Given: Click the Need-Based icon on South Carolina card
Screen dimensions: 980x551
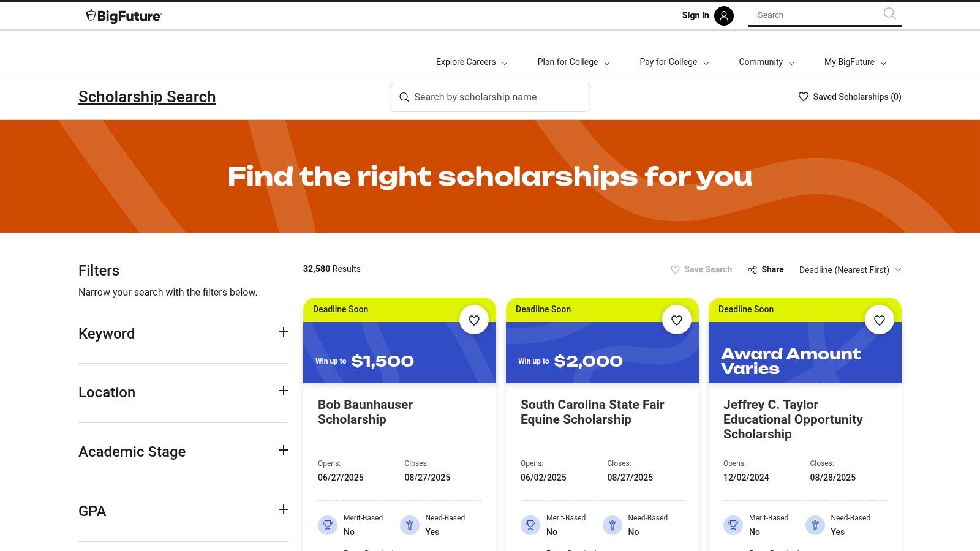Looking at the screenshot, I should 612,525.
